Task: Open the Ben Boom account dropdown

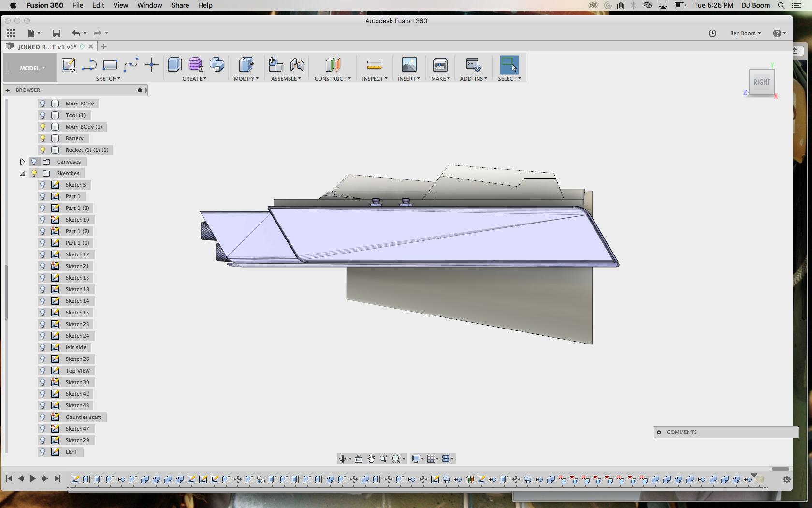Action: [x=745, y=33]
